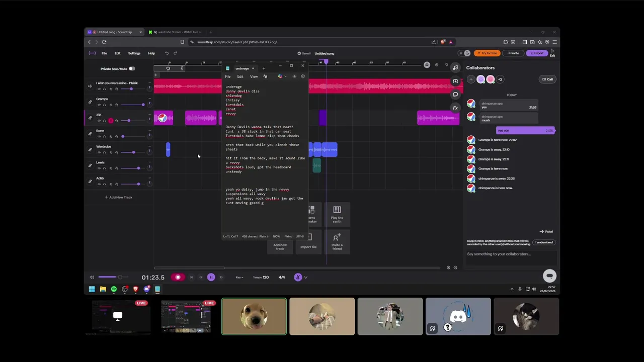Viewport: 644px width, 362px height.
Task: Click the record button in transport
Action: [178, 277]
